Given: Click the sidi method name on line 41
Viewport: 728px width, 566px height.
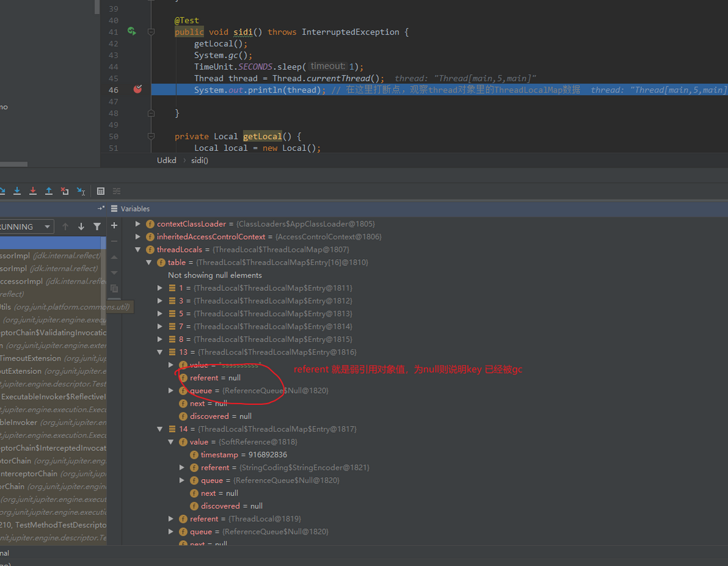Looking at the screenshot, I should point(243,32).
